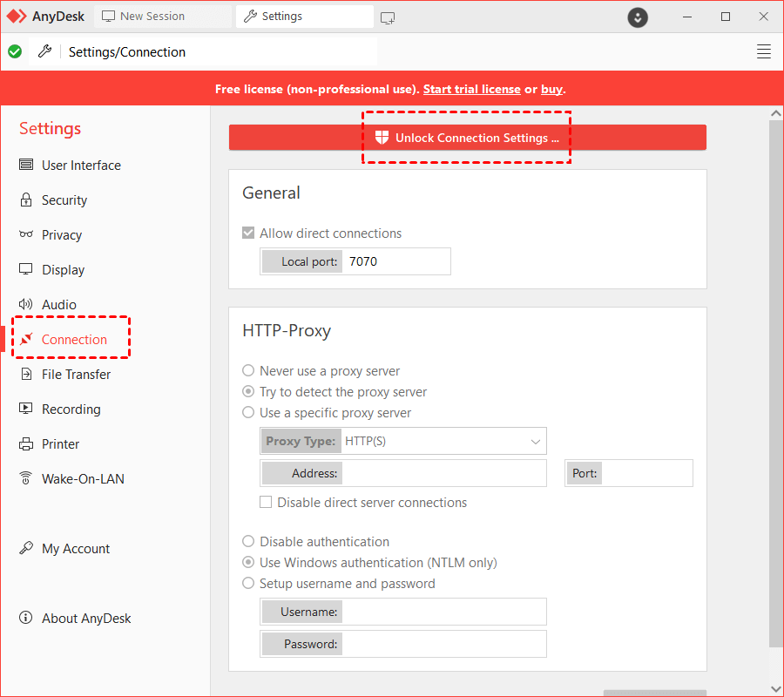The height and width of the screenshot is (697, 784).
Task: Click the proxy Address input field
Action: [403, 473]
